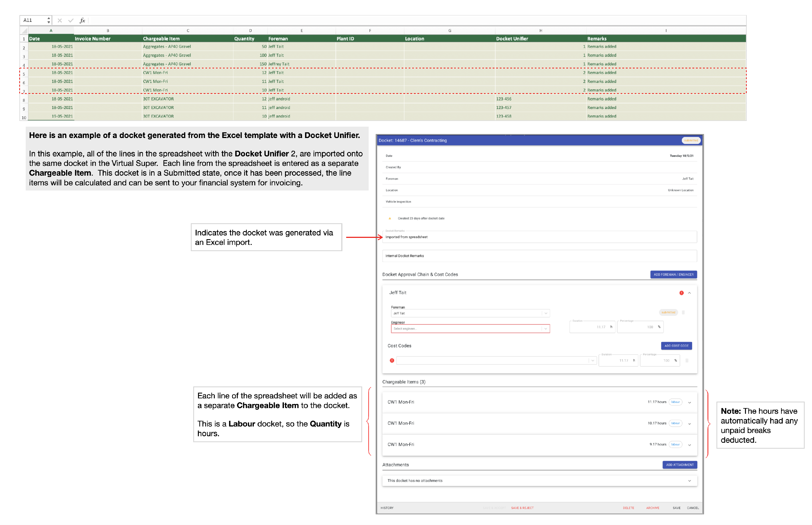Click the error icon next to empty cost code field

coord(392,360)
